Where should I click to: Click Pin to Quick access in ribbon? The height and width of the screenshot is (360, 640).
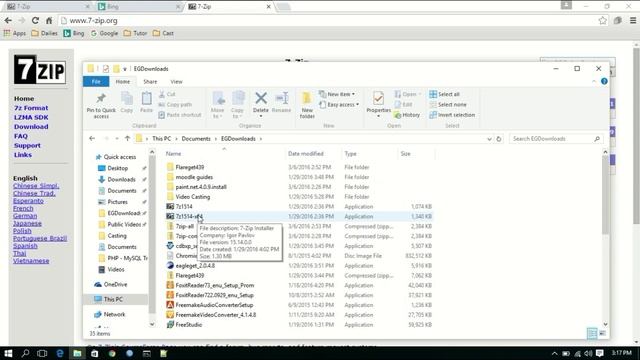tap(101, 105)
